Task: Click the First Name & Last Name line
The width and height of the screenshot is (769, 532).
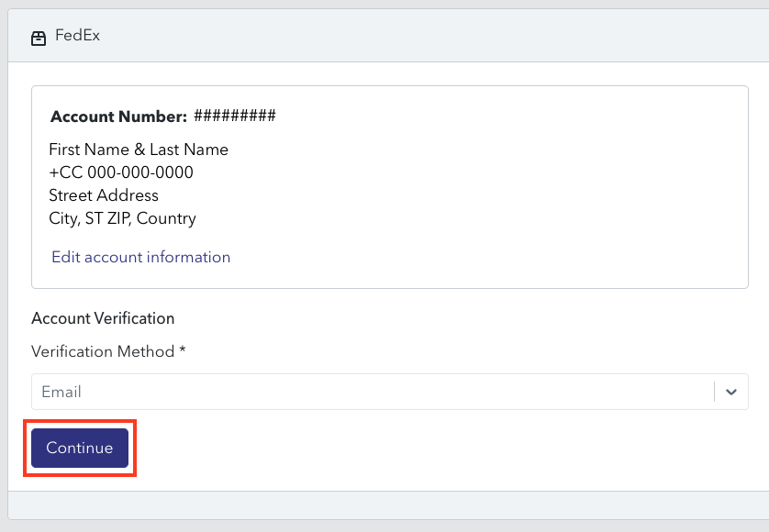Action: click(x=139, y=150)
